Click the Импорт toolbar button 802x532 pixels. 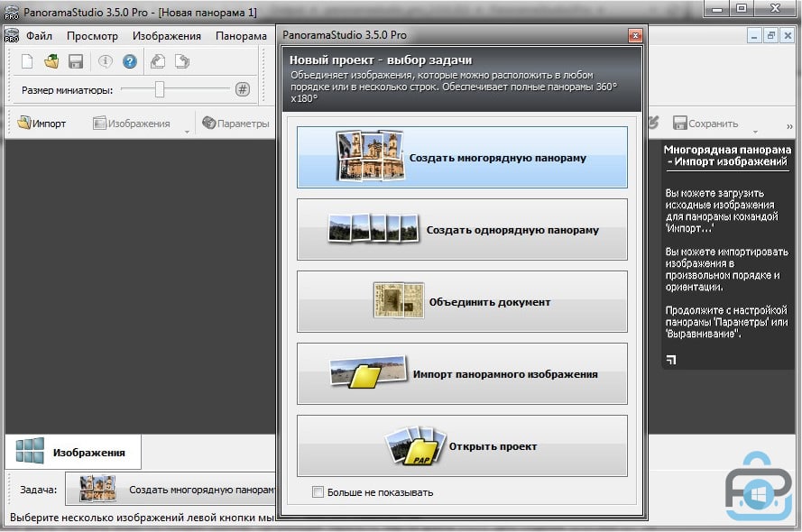click(41, 124)
